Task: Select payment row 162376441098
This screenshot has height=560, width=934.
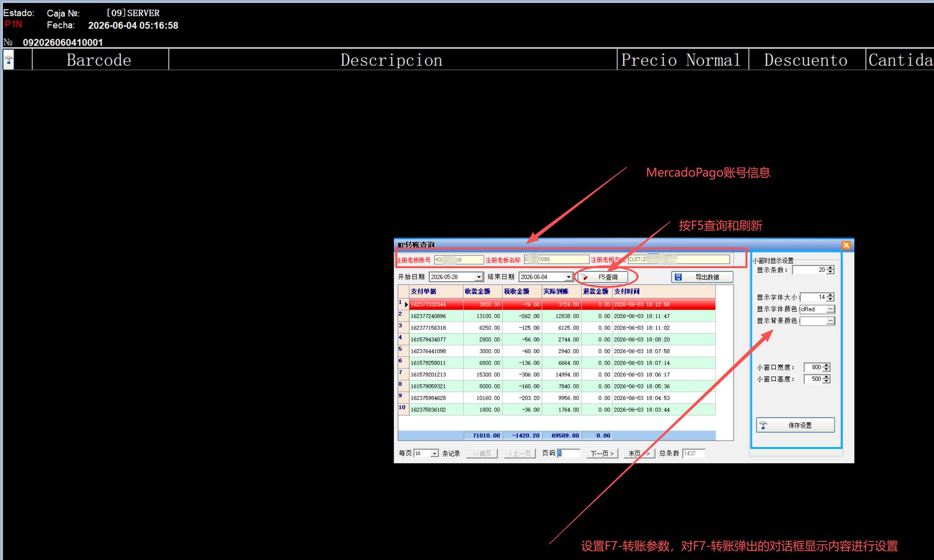Action: point(562,351)
